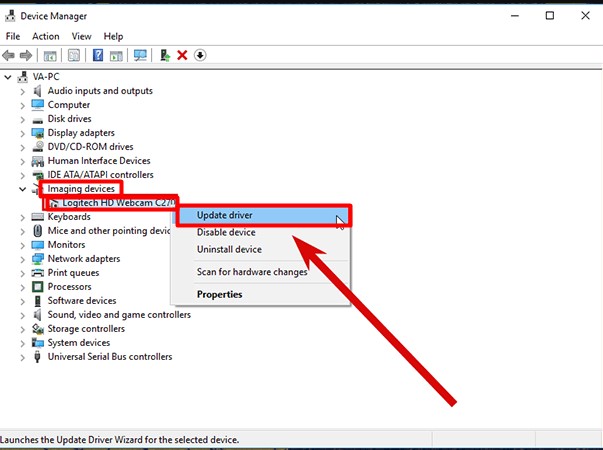Select the Universal Serial Bus controllers item
The height and width of the screenshot is (450, 603).
109,357
